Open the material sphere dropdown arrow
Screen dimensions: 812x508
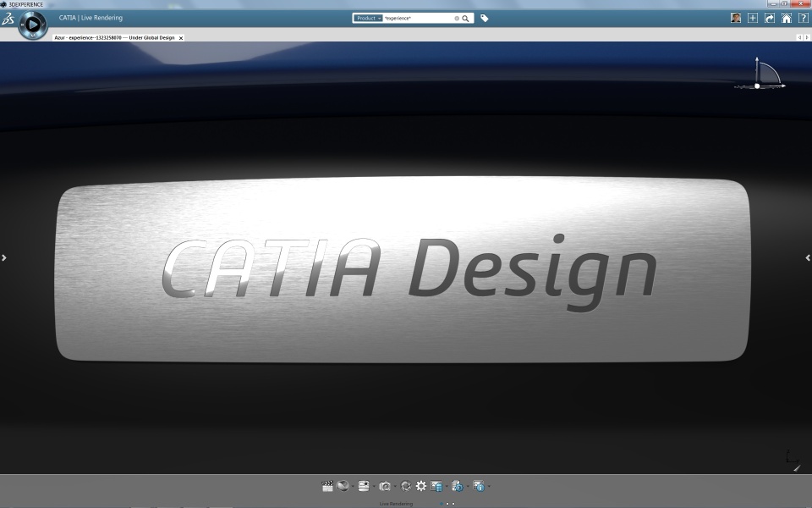tap(353, 486)
